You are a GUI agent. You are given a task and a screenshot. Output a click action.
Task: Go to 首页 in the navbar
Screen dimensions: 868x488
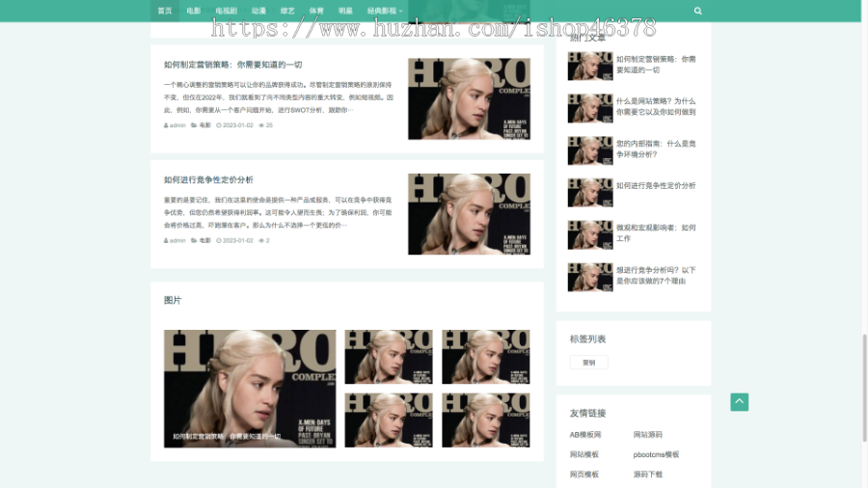coord(165,11)
